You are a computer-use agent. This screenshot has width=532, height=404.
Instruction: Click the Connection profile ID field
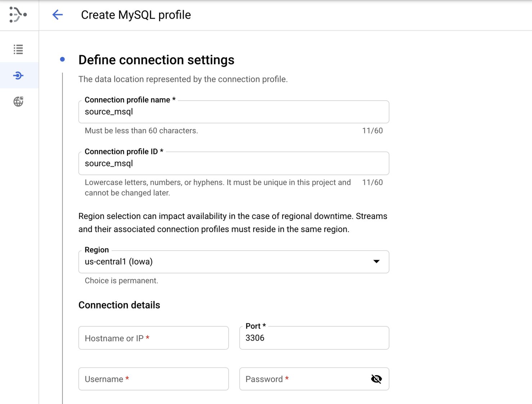234,163
